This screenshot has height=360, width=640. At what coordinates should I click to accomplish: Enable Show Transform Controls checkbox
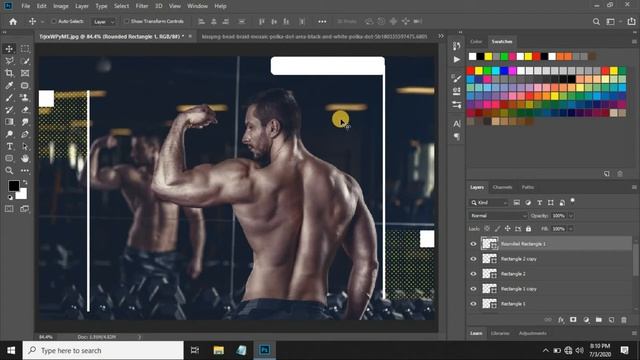[x=127, y=21]
